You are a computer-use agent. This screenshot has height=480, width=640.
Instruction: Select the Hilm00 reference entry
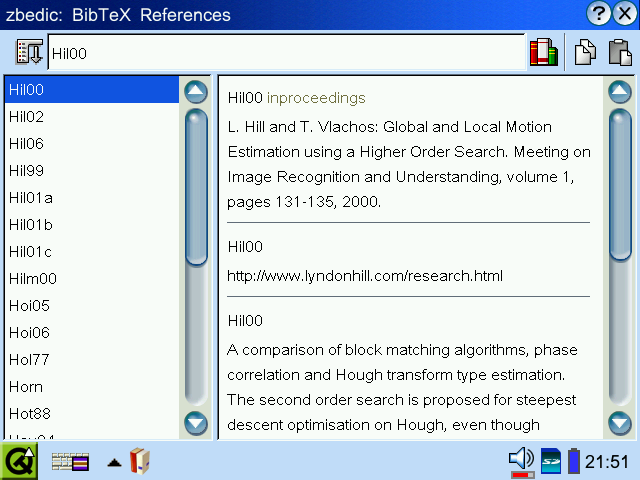pos(33,279)
